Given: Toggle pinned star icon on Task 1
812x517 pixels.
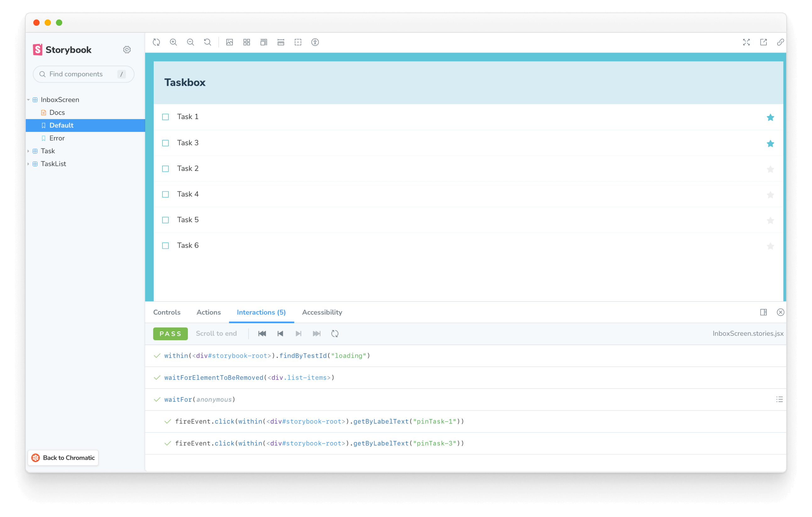Looking at the screenshot, I should [770, 117].
